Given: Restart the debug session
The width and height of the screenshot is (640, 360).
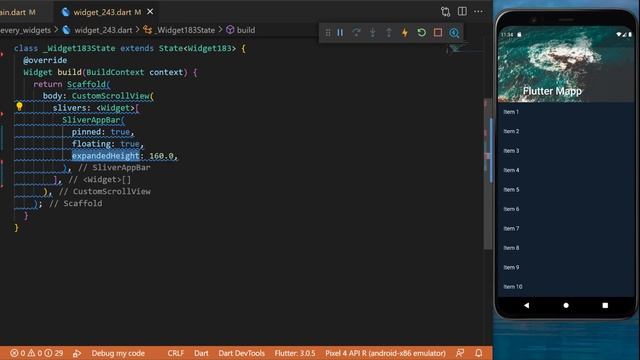Looking at the screenshot, I should coord(422,33).
